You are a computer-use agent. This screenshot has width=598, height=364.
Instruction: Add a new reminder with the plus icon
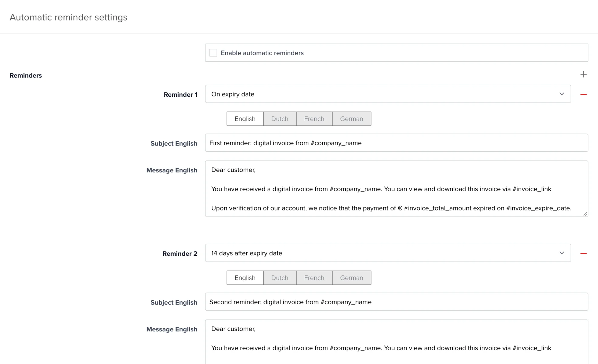point(583,74)
